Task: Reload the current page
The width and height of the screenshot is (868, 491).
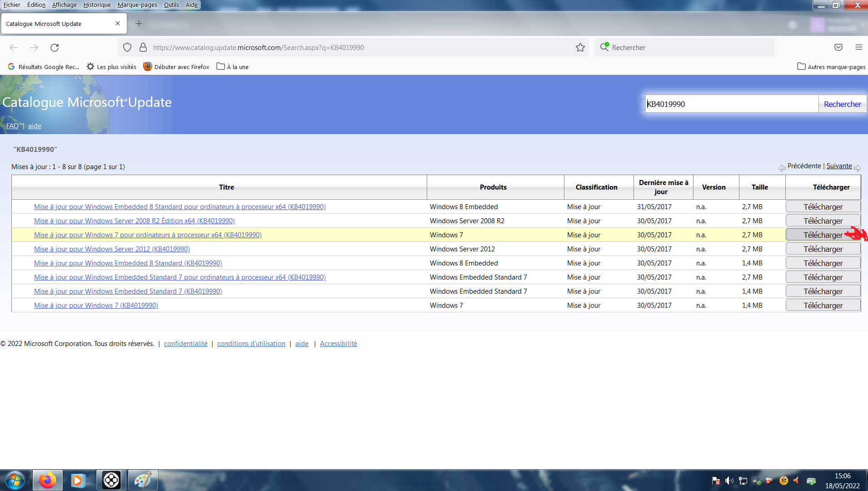Action: coord(55,47)
